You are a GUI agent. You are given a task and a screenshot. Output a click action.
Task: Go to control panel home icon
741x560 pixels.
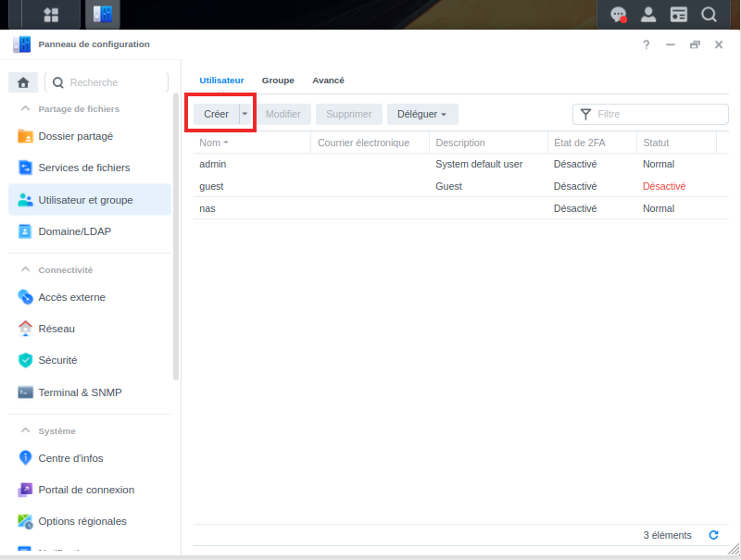[x=23, y=82]
